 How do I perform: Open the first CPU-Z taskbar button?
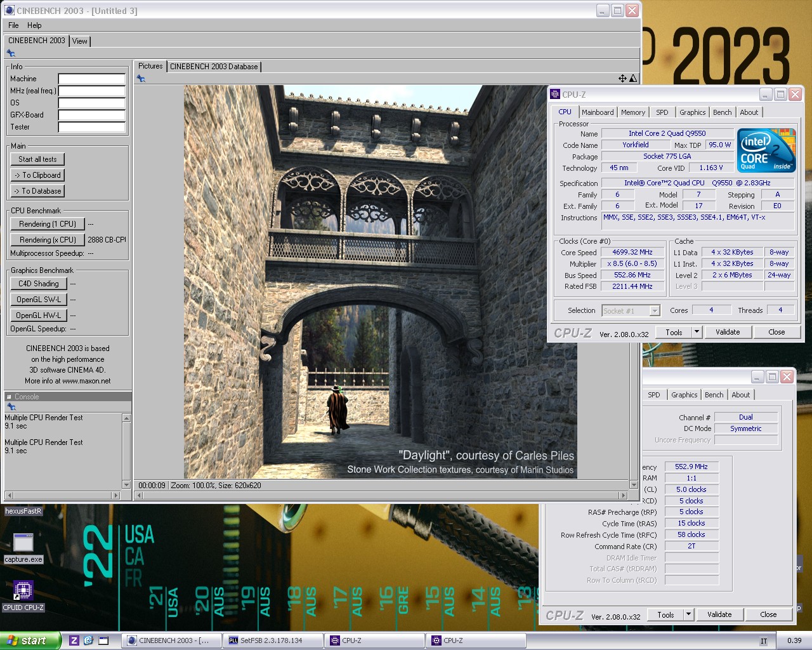pyautogui.click(x=374, y=640)
